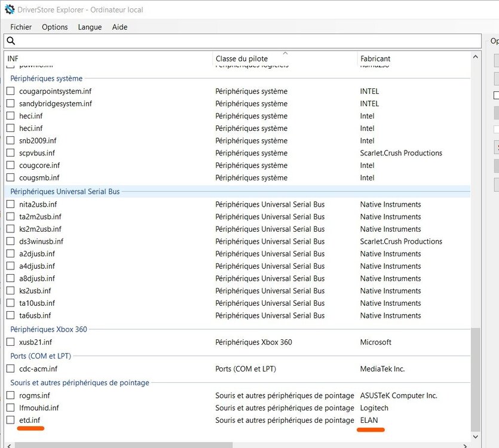The height and width of the screenshot is (448, 499).
Task: Mark the cdc-acm.inf checkbox
Action: click(x=11, y=369)
